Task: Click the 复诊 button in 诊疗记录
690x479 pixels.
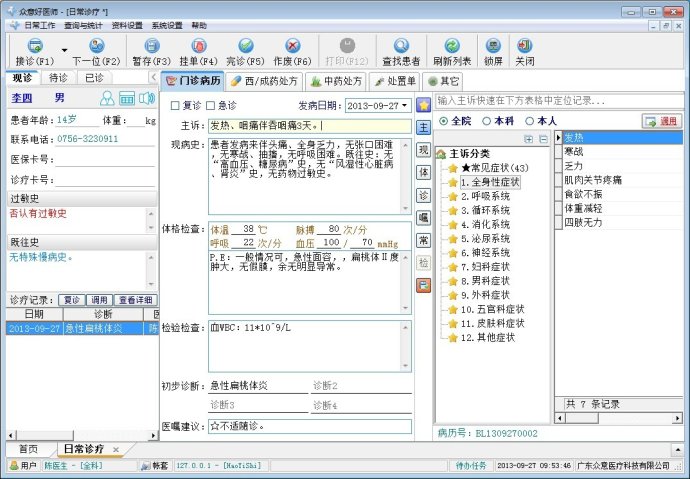Action: (x=72, y=300)
